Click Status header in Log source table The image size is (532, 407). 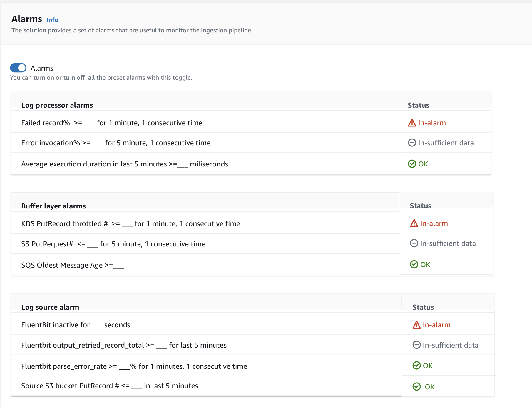coord(423,307)
